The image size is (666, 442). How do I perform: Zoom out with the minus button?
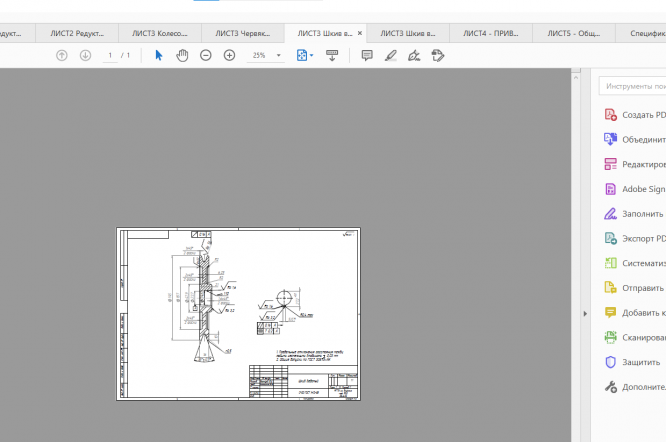206,55
